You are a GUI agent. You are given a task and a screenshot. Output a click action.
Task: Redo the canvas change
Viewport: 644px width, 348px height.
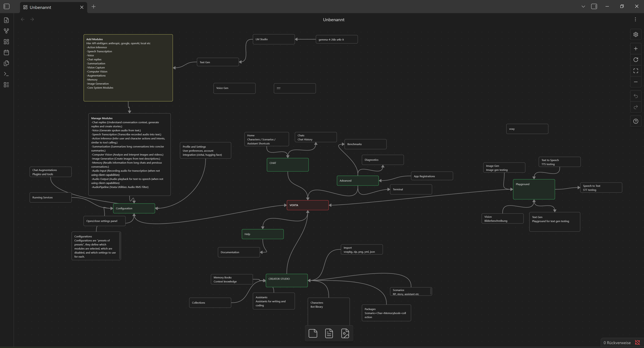tap(635, 107)
